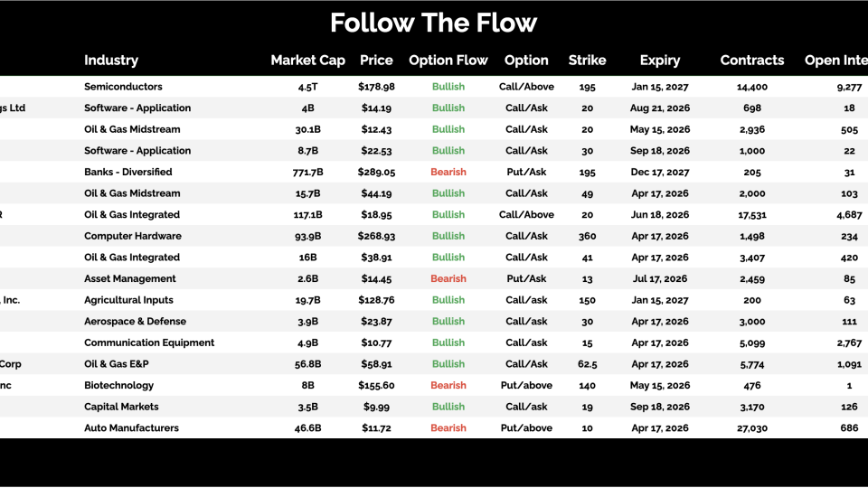Click the Dec 17, 2027 expiry cell

pyautogui.click(x=659, y=172)
